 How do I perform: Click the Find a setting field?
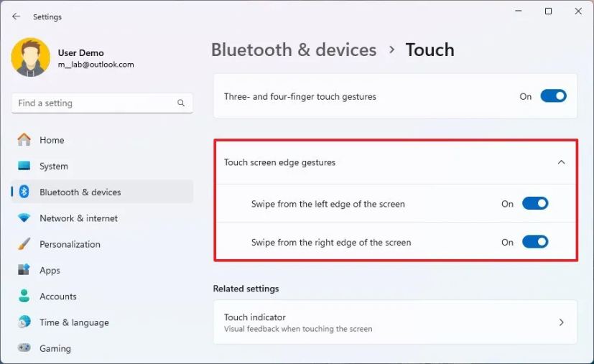[102, 103]
